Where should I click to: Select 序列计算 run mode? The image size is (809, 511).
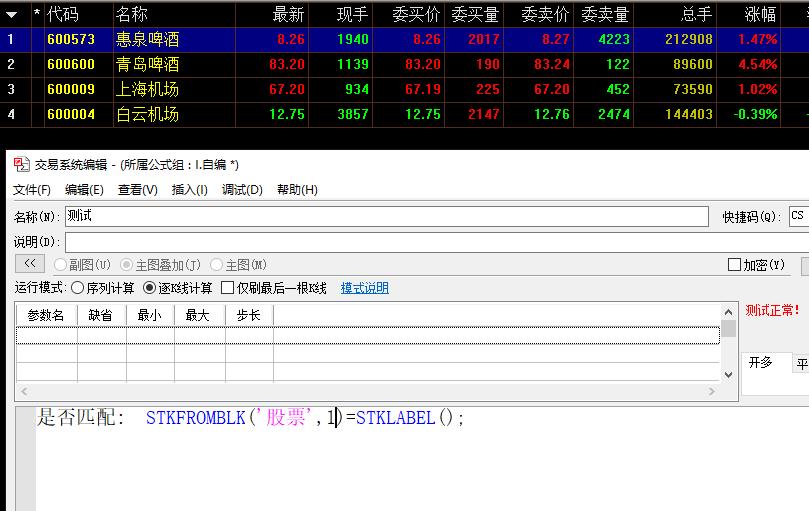pyautogui.click(x=77, y=288)
